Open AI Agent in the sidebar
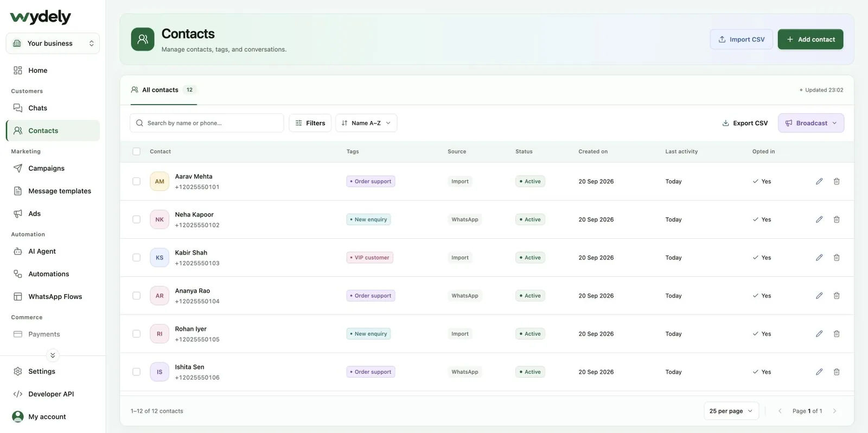868x433 pixels. coord(53,251)
